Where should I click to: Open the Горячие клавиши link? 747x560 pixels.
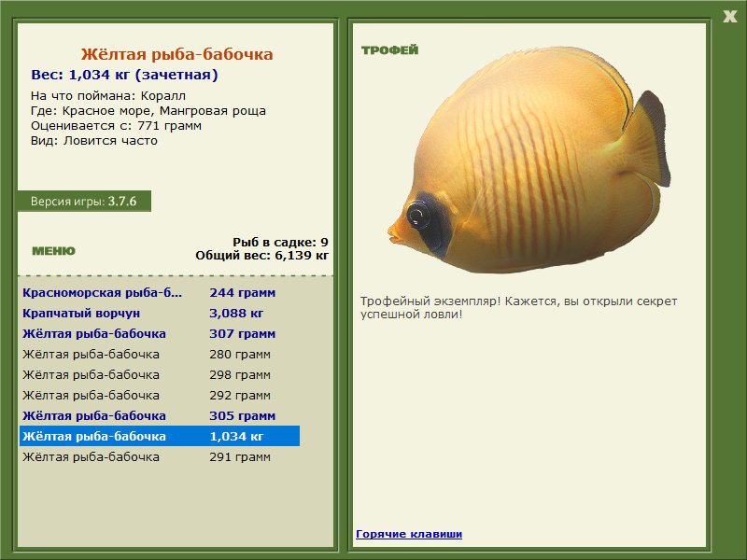coord(409,534)
